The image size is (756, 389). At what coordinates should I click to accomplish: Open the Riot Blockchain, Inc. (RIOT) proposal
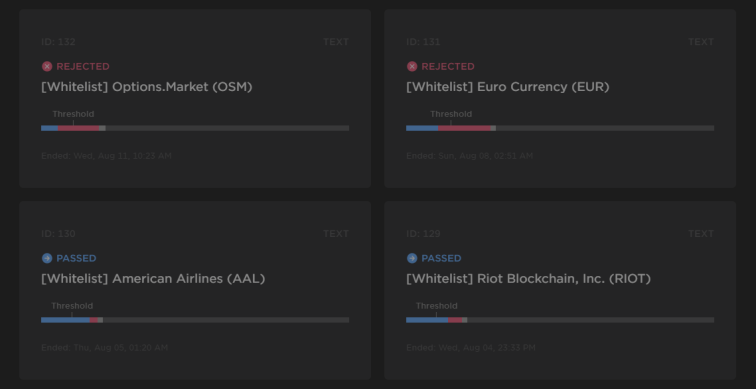coord(528,279)
